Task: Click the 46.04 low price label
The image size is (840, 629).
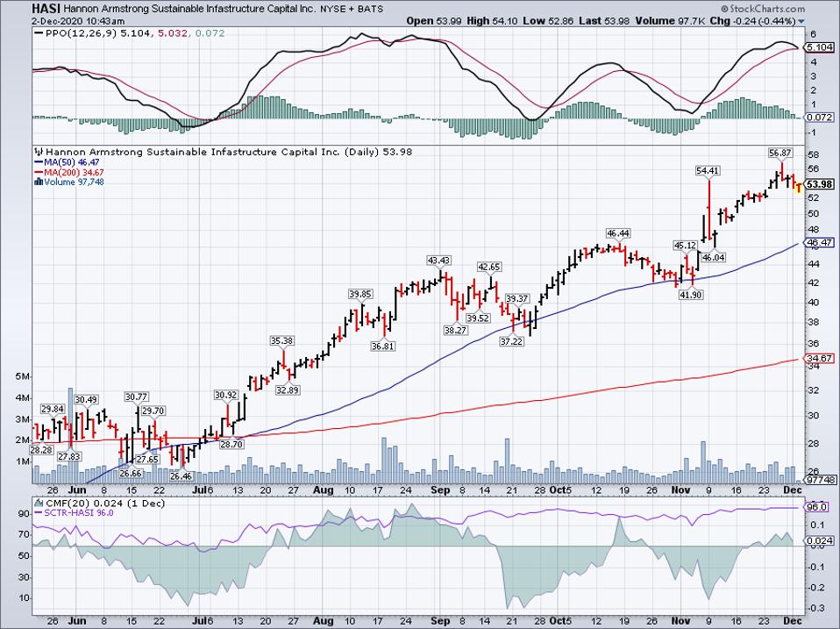Action: point(714,257)
